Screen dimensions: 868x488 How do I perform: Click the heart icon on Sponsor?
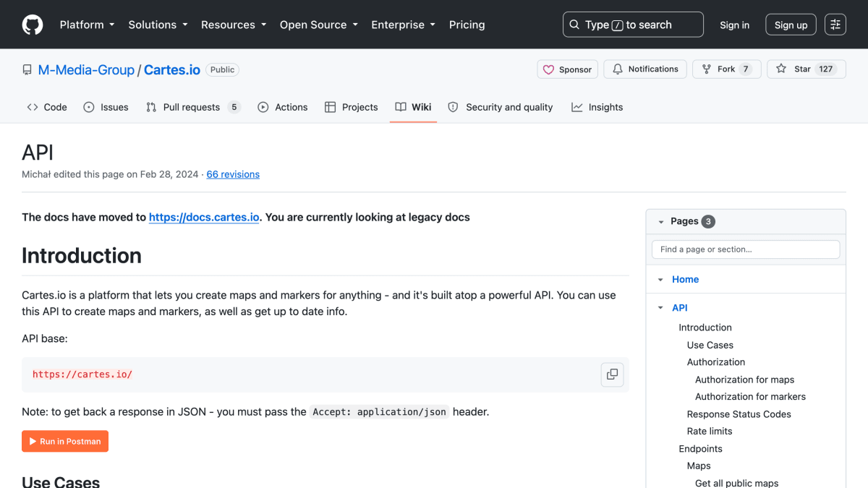[x=549, y=69]
